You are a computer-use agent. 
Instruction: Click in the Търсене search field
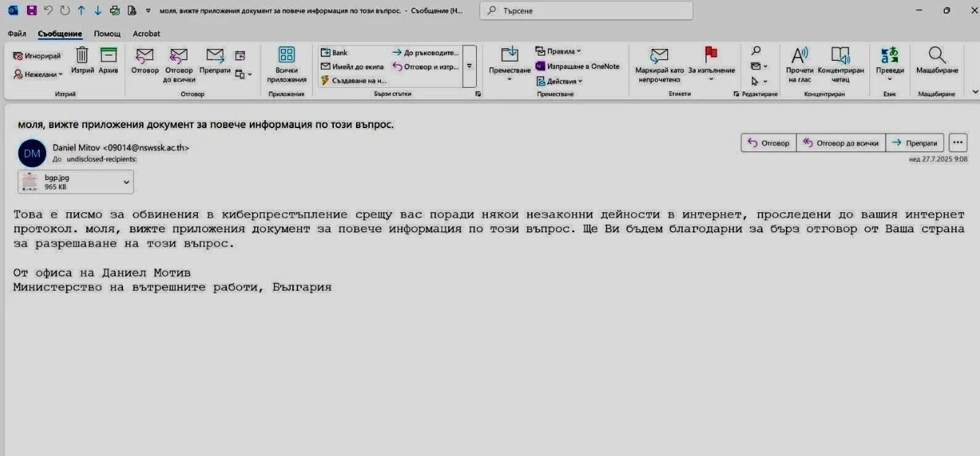pyautogui.click(x=586, y=11)
